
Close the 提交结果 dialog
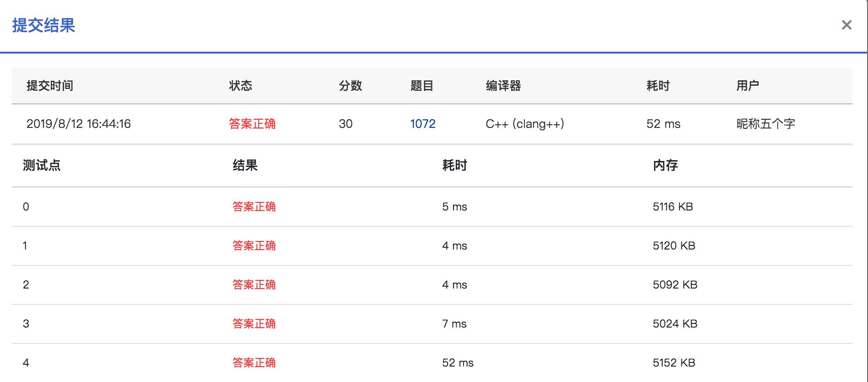[x=846, y=25]
